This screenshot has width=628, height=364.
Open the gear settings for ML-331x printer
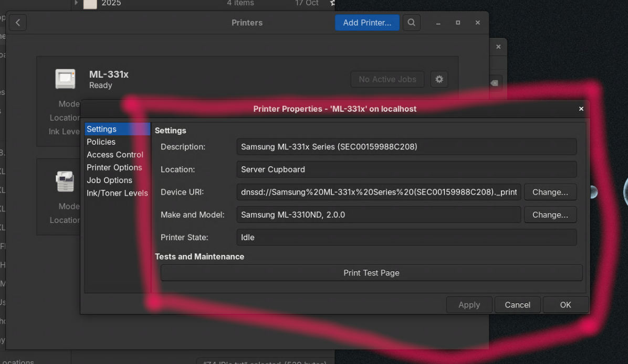click(439, 79)
